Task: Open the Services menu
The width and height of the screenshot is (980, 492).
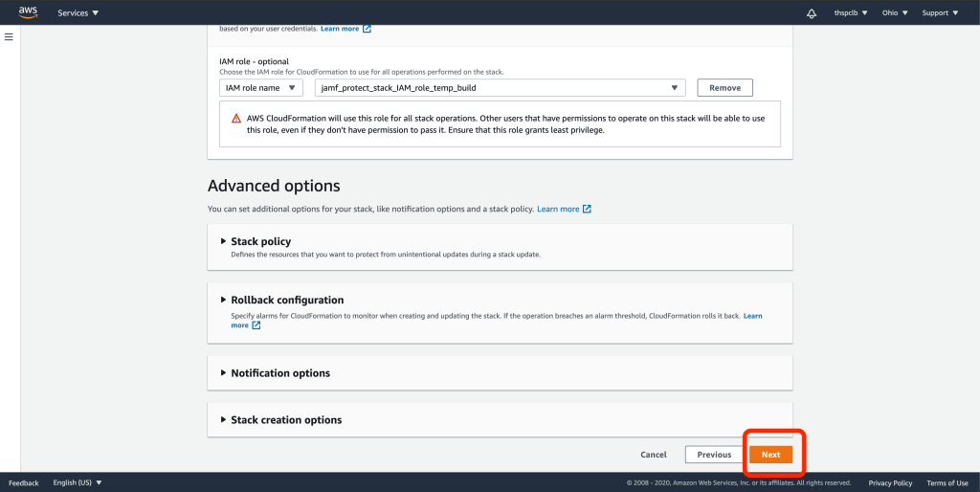Action: pos(78,13)
